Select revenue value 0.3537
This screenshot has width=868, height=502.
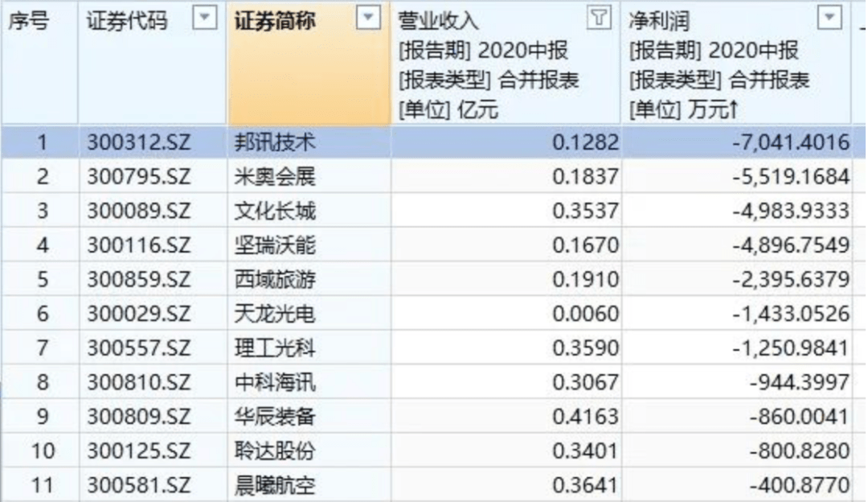[585, 211]
